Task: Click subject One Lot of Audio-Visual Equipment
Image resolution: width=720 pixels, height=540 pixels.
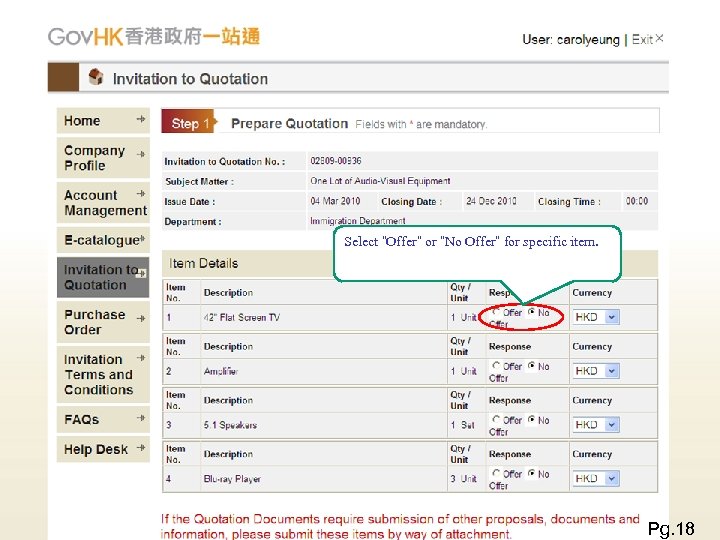Action: tap(380, 181)
